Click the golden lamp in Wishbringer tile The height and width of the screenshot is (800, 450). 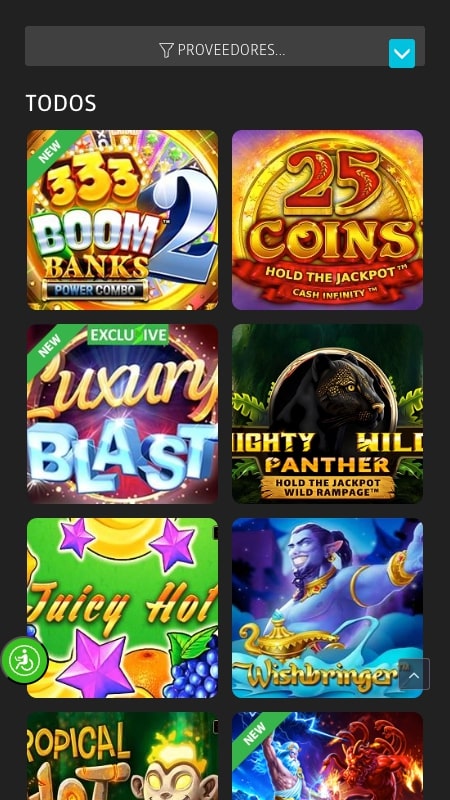289,637
